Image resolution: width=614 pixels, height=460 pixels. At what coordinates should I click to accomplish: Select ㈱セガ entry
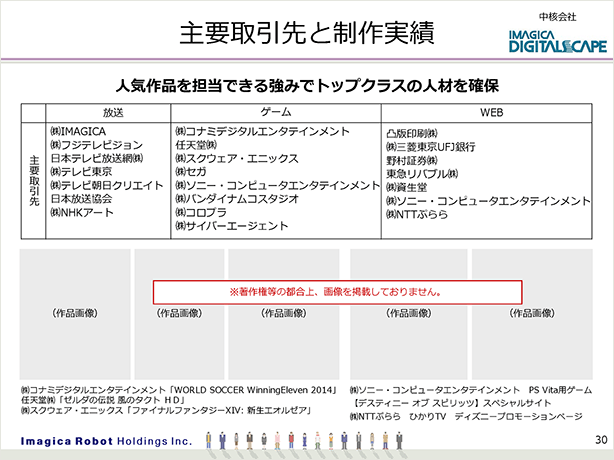(x=191, y=171)
